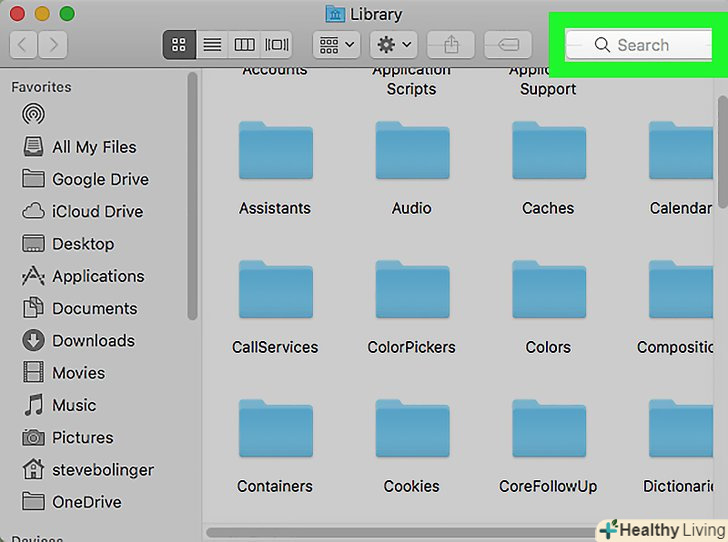Click the iCloud Drive cloud icon
The width and height of the screenshot is (728, 542).
pyautogui.click(x=33, y=211)
